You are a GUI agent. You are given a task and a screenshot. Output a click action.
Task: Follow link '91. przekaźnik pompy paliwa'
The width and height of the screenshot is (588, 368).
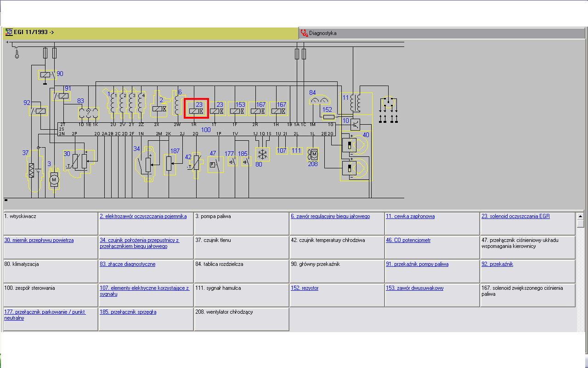click(x=417, y=264)
